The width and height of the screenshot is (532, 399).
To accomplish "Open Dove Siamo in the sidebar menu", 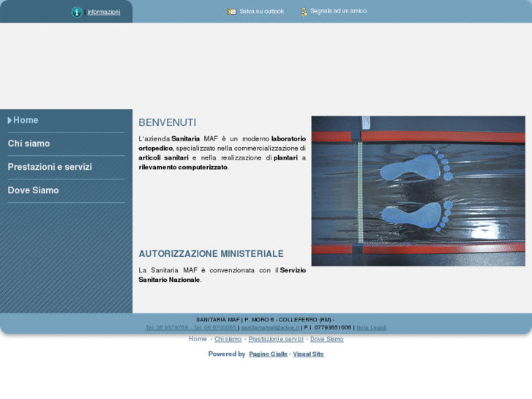I will click(x=33, y=190).
